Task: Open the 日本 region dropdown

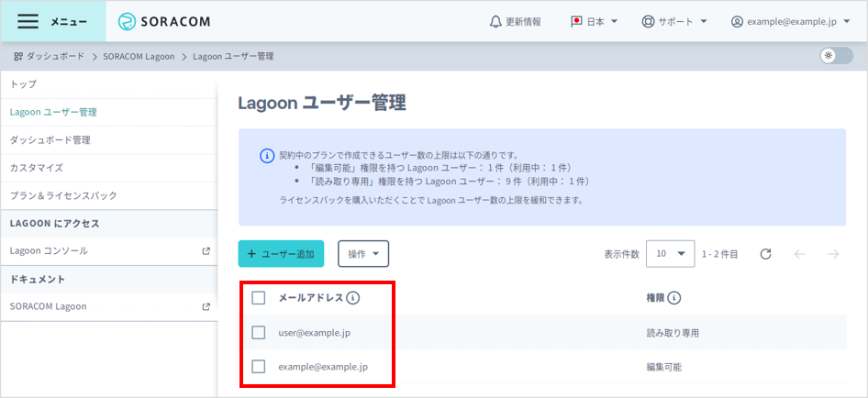Action: pyautogui.click(x=595, y=22)
